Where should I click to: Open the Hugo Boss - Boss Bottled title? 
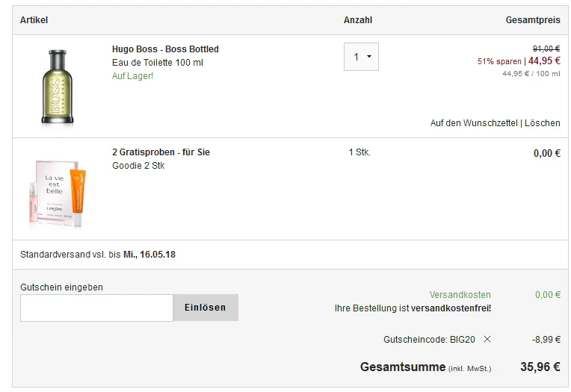(x=165, y=49)
